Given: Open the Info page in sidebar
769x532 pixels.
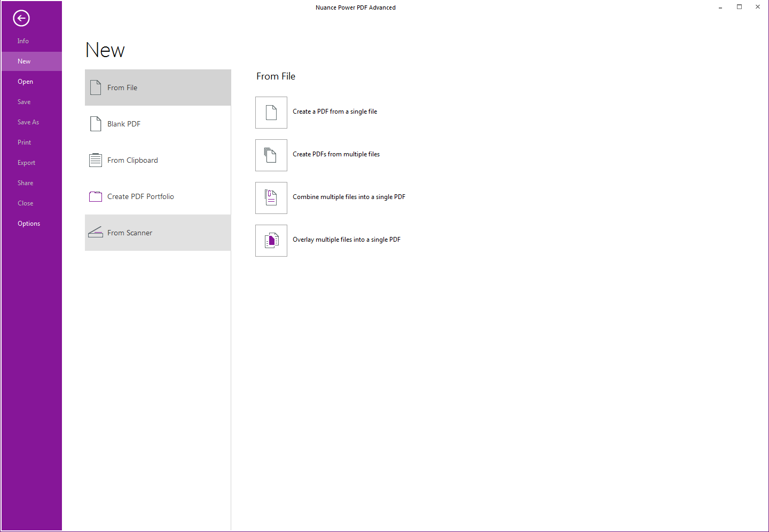Looking at the screenshot, I should coord(23,41).
